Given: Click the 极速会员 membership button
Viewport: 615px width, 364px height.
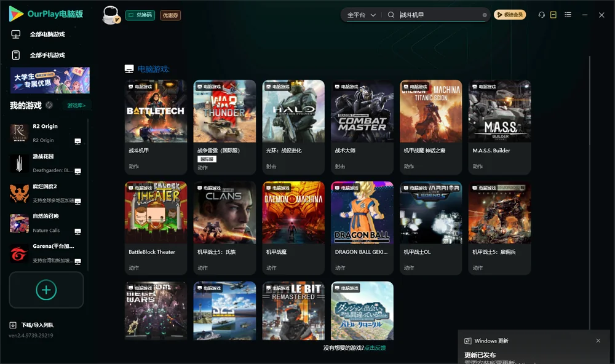Looking at the screenshot, I should tap(510, 15).
